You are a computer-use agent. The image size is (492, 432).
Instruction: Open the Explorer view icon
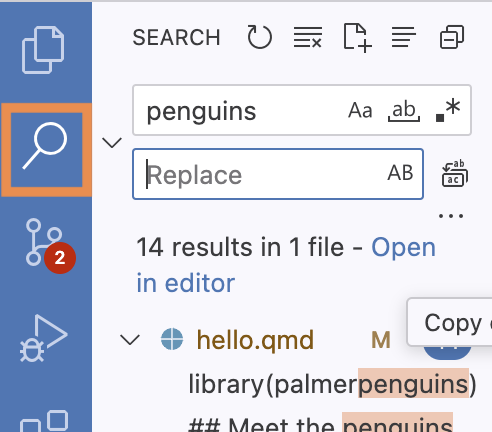tap(43, 50)
